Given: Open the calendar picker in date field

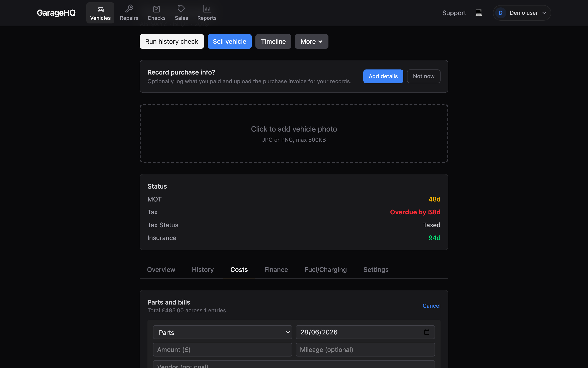Looking at the screenshot, I should click(427, 332).
